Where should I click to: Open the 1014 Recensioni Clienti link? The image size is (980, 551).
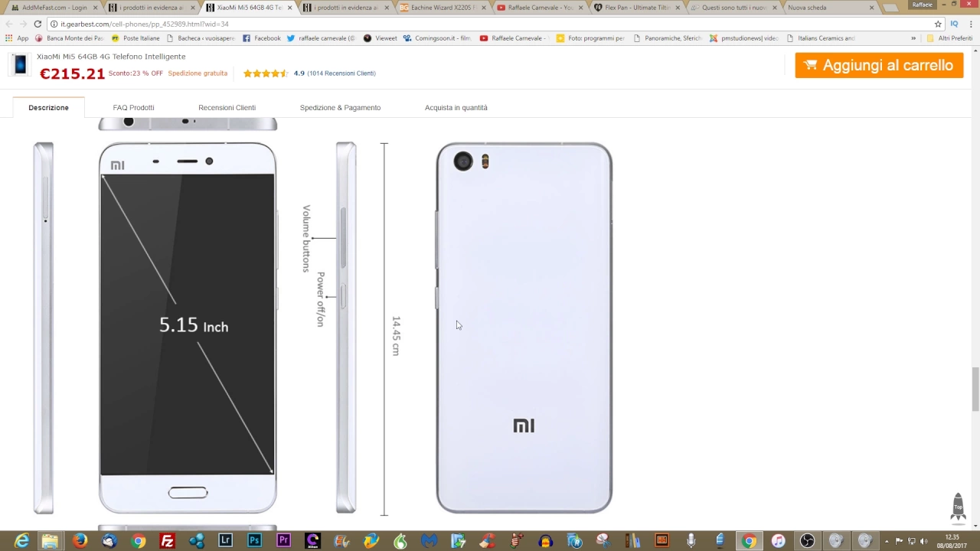[341, 73]
